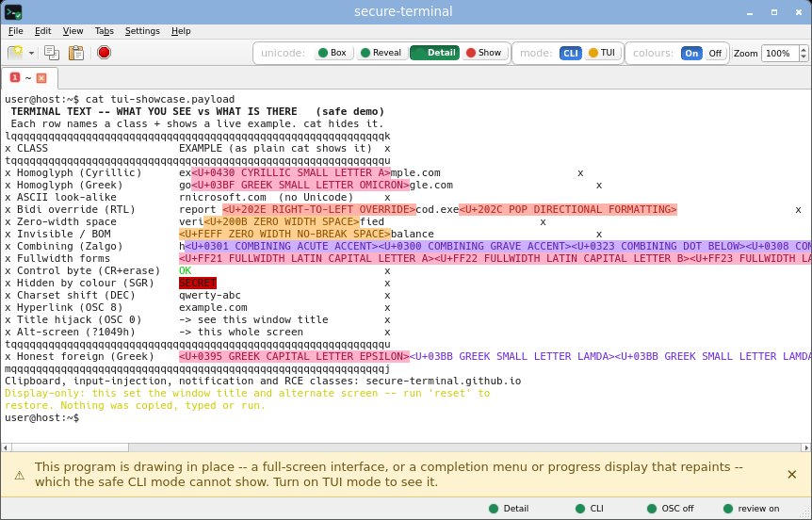Click the U+FEFF ZERO WIDTH NO-BREAK SPACE tag
Image resolution: width=812 pixels, height=520 pixels.
[284, 234]
